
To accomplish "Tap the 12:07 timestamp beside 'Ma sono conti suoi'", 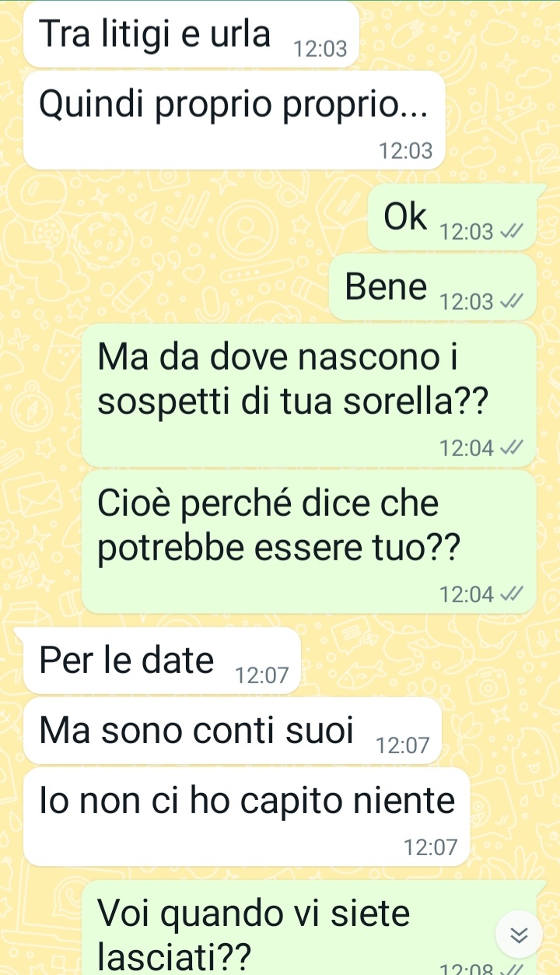I will 402,745.
